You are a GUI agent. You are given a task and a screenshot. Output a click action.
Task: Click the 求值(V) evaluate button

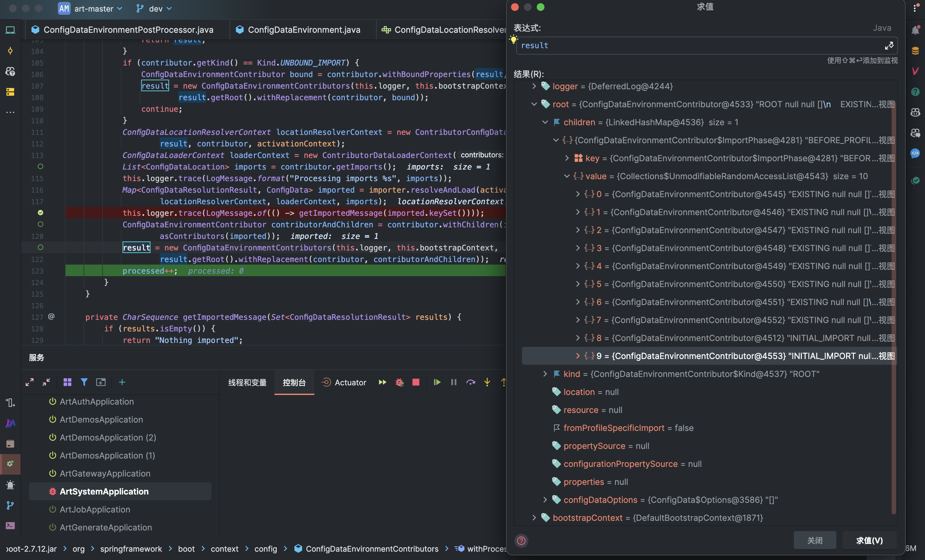[x=869, y=540]
